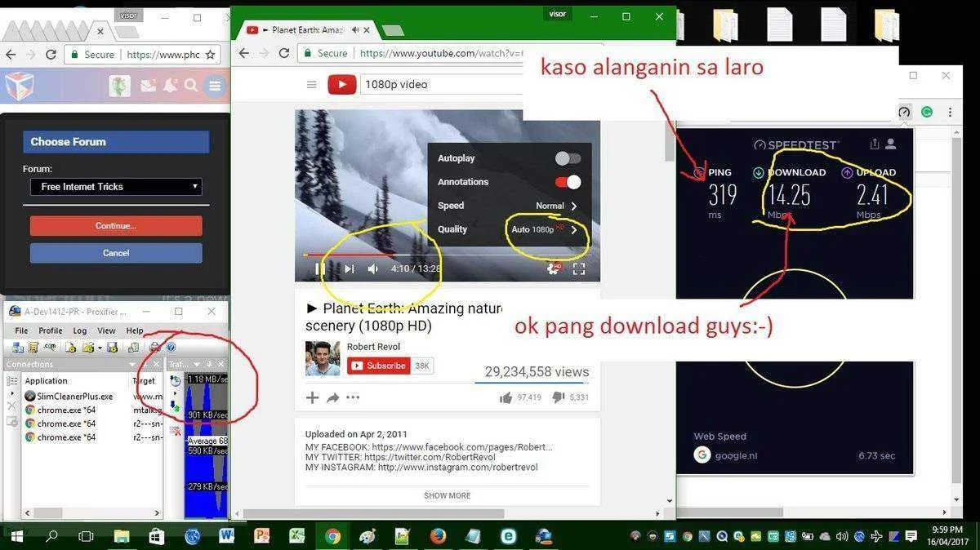Open Proxifier Help menu
Image resolution: width=980 pixels, height=550 pixels.
click(135, 330)
